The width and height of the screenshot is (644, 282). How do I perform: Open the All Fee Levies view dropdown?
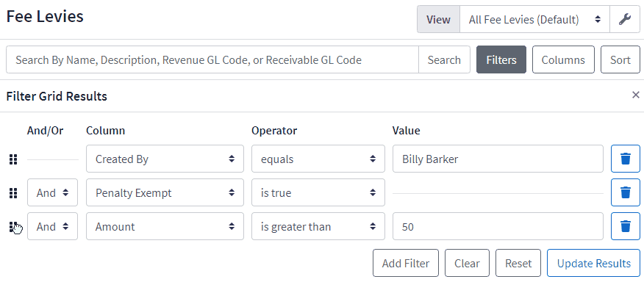[534, 19]
